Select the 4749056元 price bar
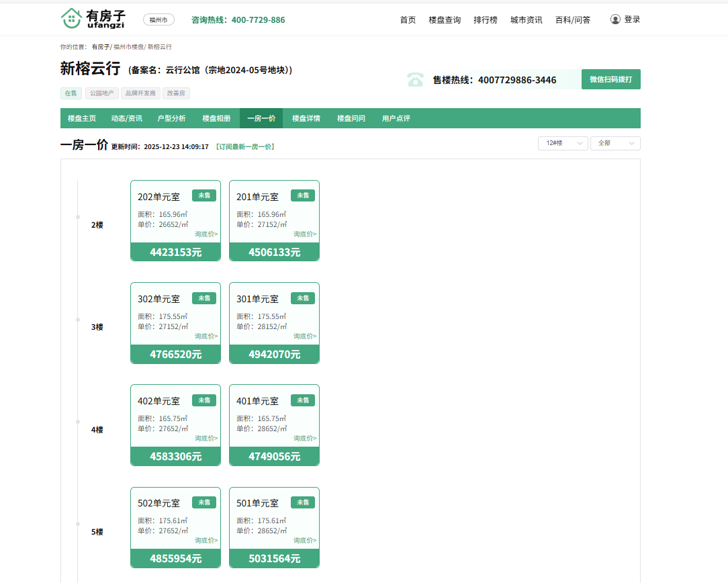 tap(274, 457)
